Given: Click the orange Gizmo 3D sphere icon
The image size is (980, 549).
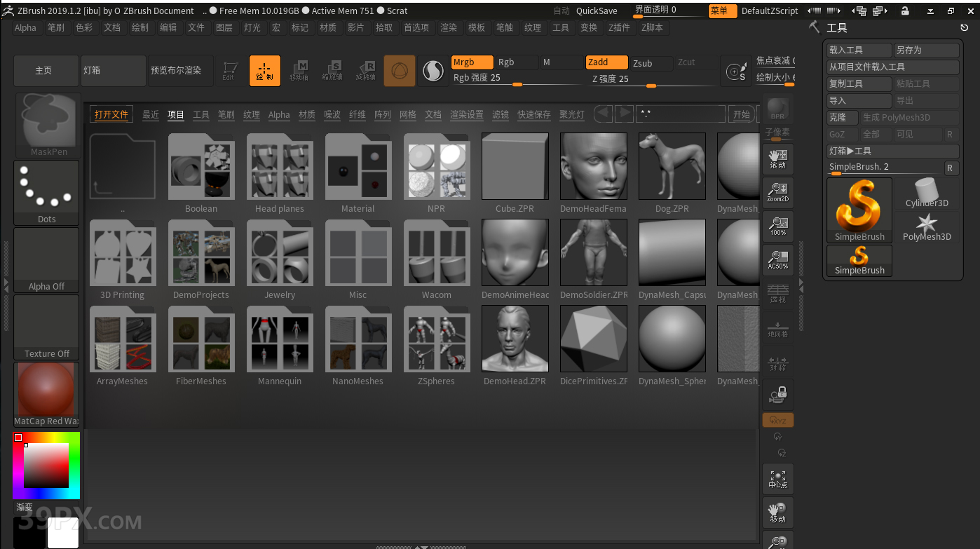Looking at the screenshot, I should (x=400, y=71).
